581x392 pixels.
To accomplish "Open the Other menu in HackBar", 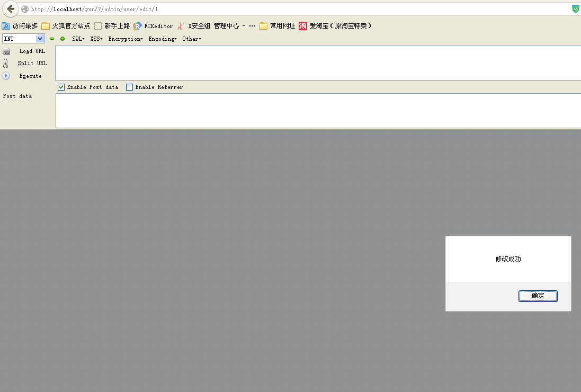I will coord(192,39).
